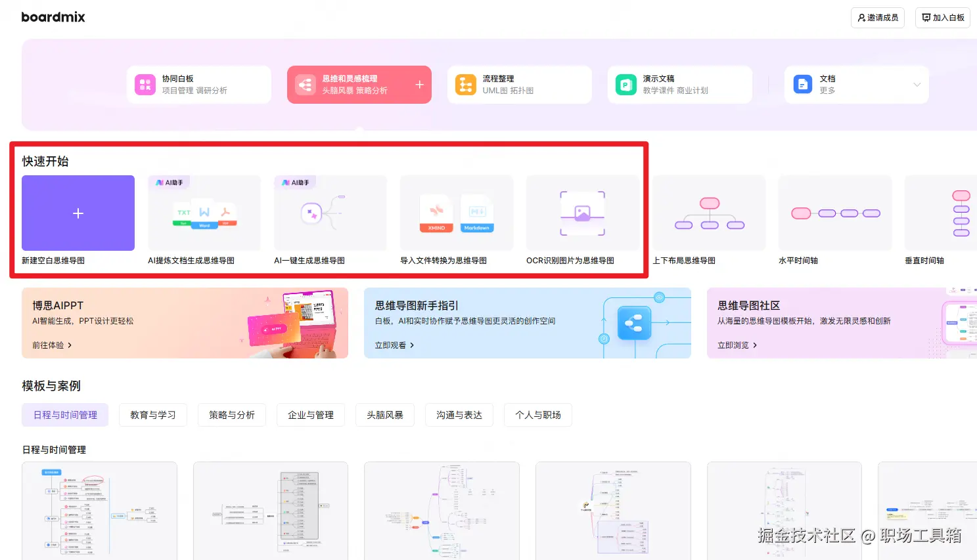Select 垂直时间轴 layout
Image resolution: width=977 pixels, height=560 pixels.
[x=941, y=213]
